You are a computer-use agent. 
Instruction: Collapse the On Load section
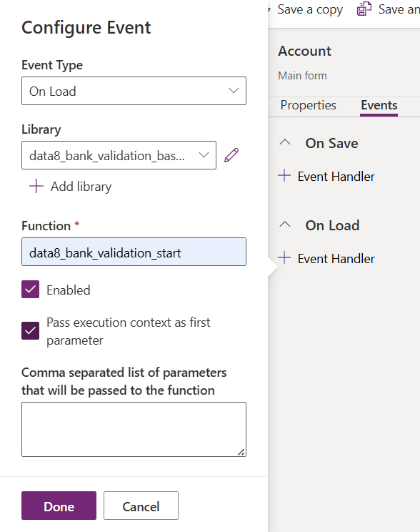(285, 225)
